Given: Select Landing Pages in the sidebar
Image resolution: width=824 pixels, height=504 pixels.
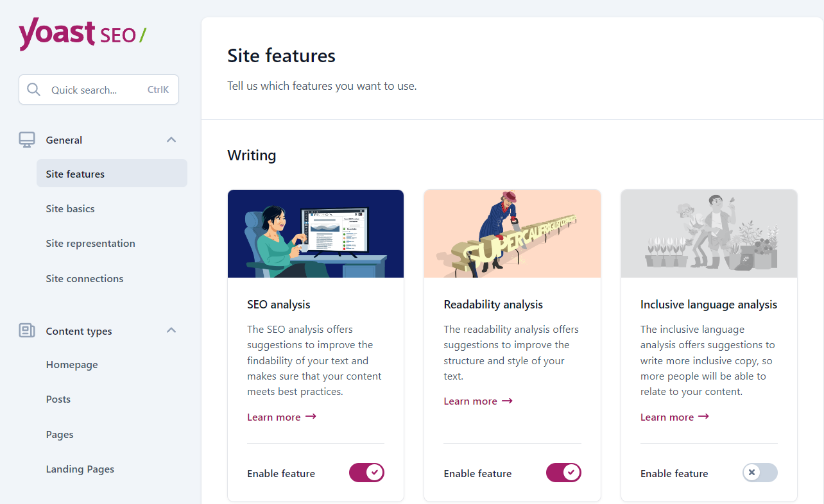Looking at the screenshot, I should pyautogui.click(x=80, y=469).
